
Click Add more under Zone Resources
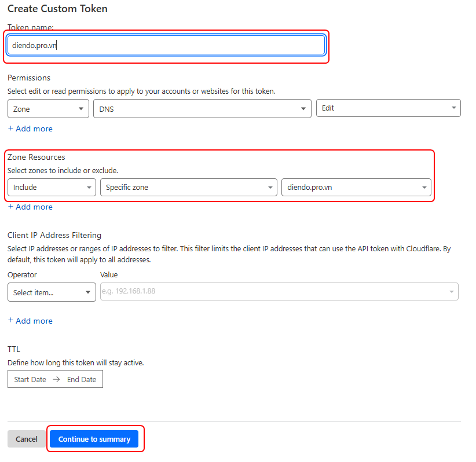(30, 207)
